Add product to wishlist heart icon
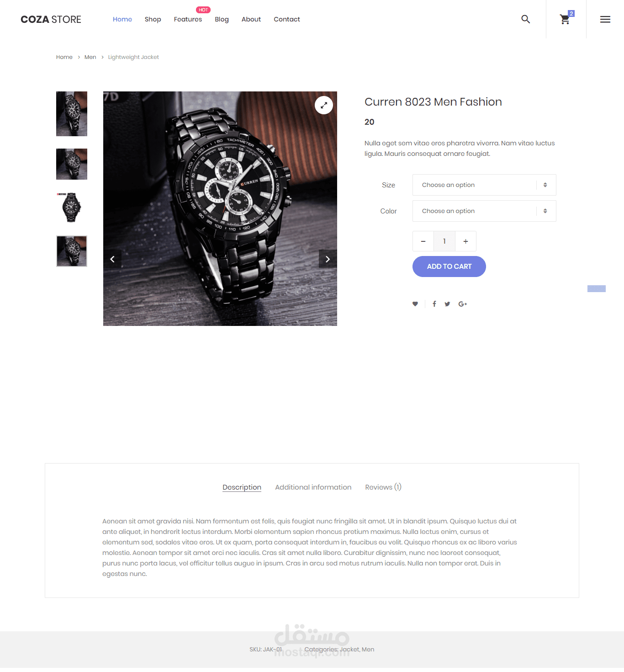 pyautogui.click(x=415, y=304)
